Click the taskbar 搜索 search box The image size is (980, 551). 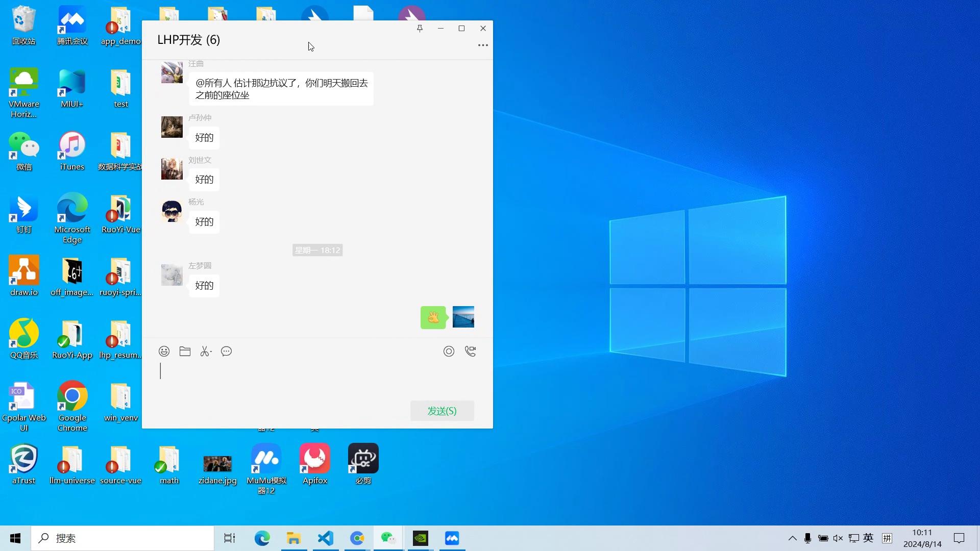(122, 538)
